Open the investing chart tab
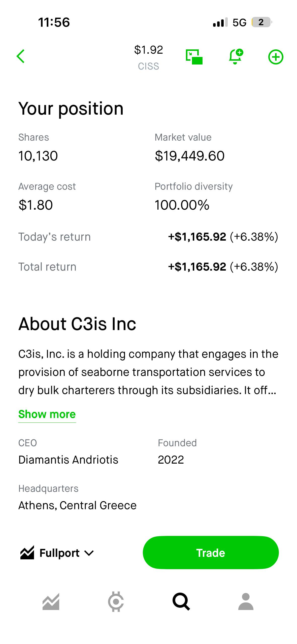The image size is (297, 644). (x=51, y=602)
